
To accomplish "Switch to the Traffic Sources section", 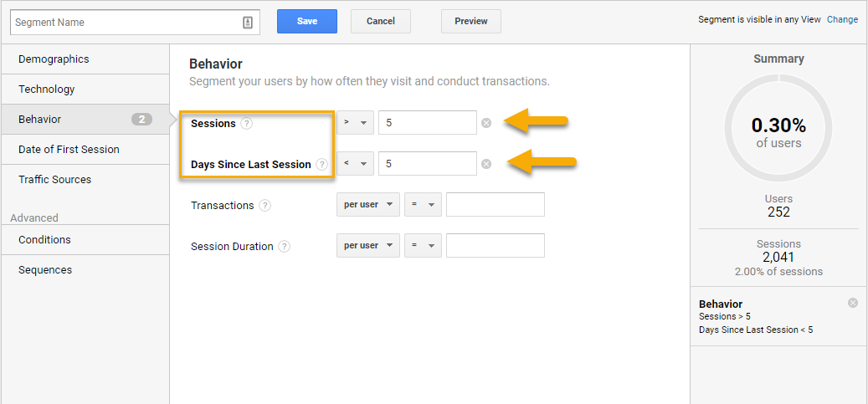I will tap(55, 180).
